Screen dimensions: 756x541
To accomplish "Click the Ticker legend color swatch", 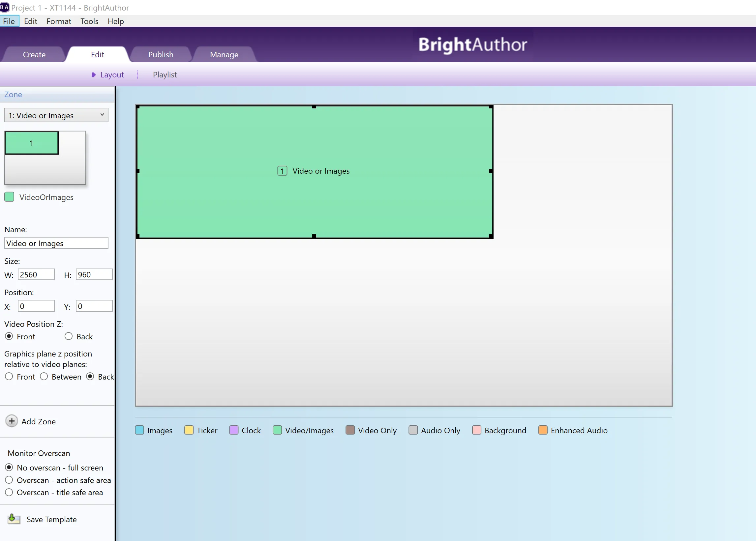I will [189, 430].
